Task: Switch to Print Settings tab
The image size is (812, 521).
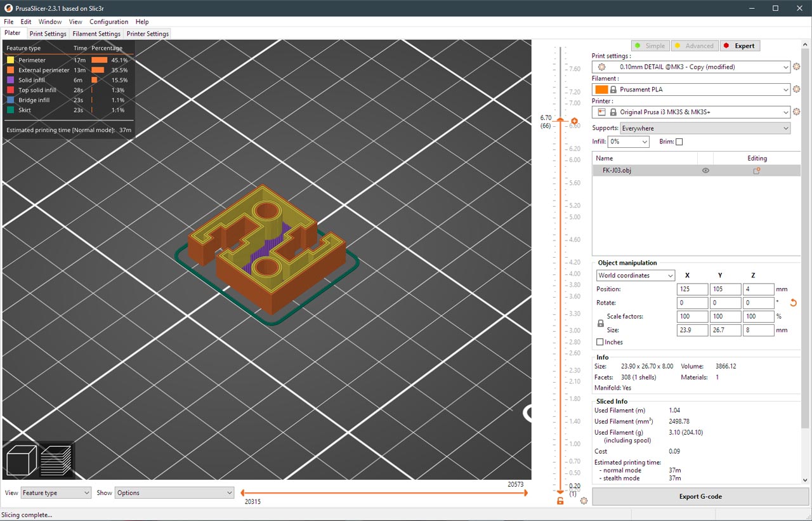Action: pyautogui.click(x=48, y=34)
